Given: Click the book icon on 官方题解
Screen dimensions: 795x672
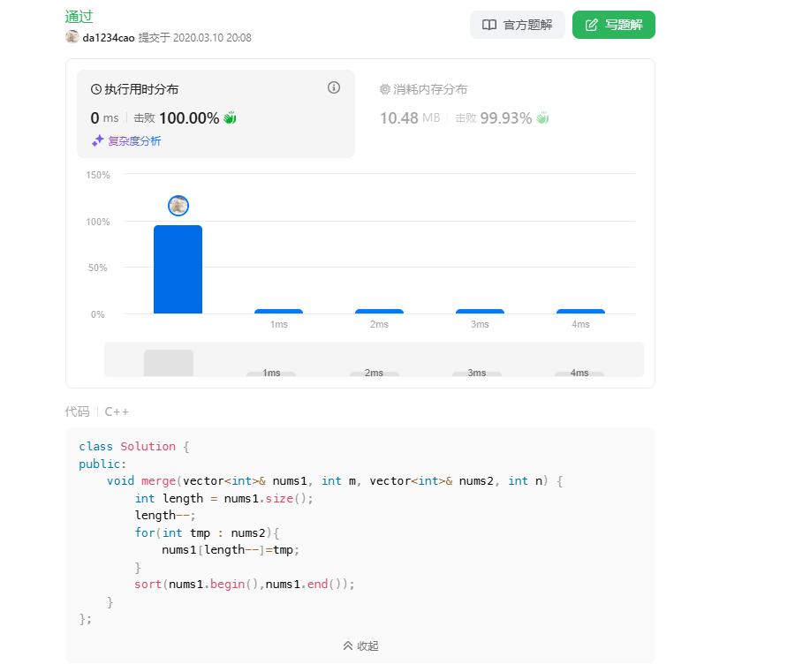Looking at the screenshot, I should [489, 25].
